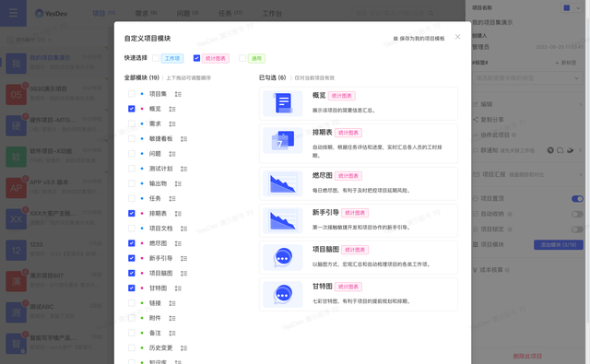590x364 pixels.
Task: Click the sort handle beside 燃尽图
Action: (178, 243)
